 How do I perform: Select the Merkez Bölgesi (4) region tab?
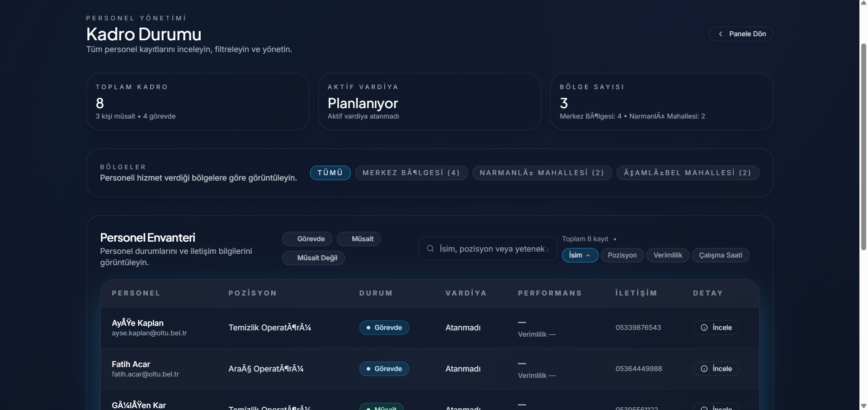pos(411,173)
